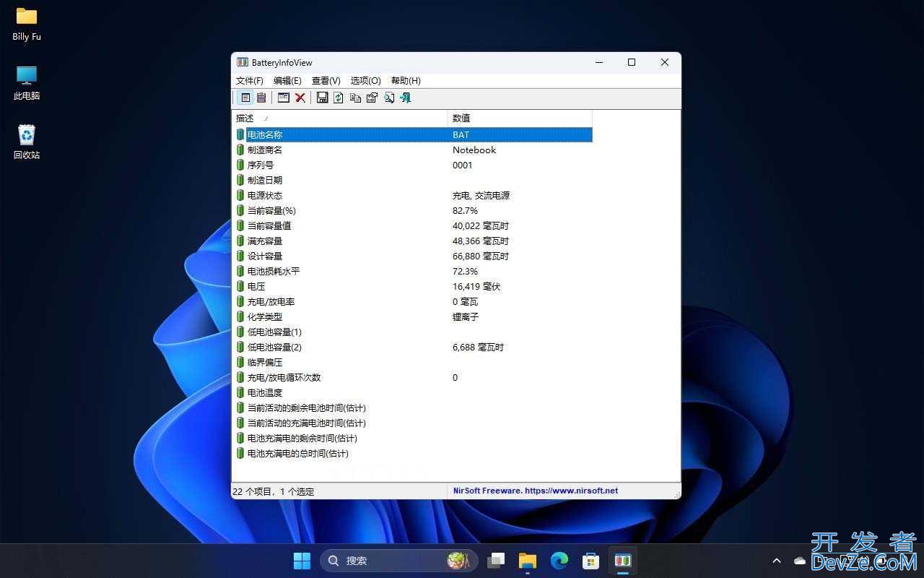
Task: Open the 查看(V) menu
Action: click(x=326, y=81)
